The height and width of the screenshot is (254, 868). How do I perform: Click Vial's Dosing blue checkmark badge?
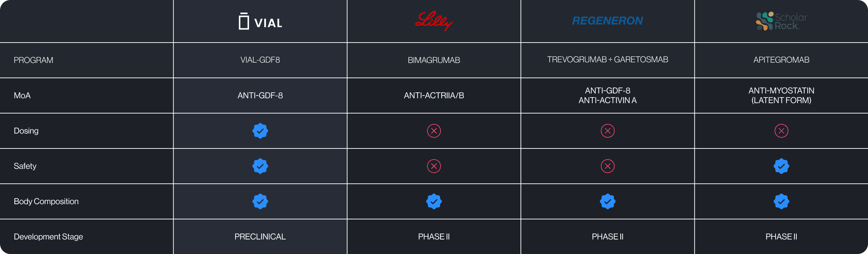260,131
